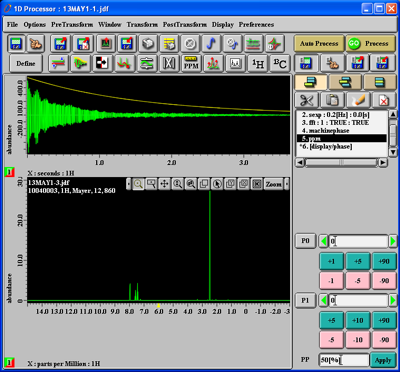Click the peak picking icon with red arrows
The width and height of the screenshot is (400, 372).
point(213,63)
